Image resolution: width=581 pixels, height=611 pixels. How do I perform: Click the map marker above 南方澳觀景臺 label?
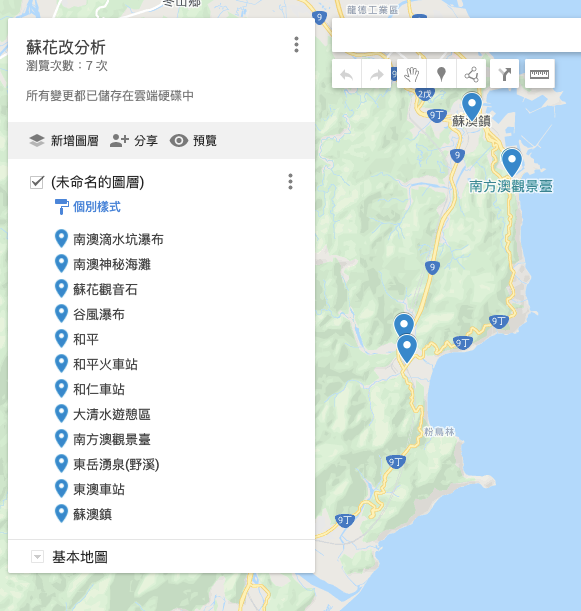512,162
